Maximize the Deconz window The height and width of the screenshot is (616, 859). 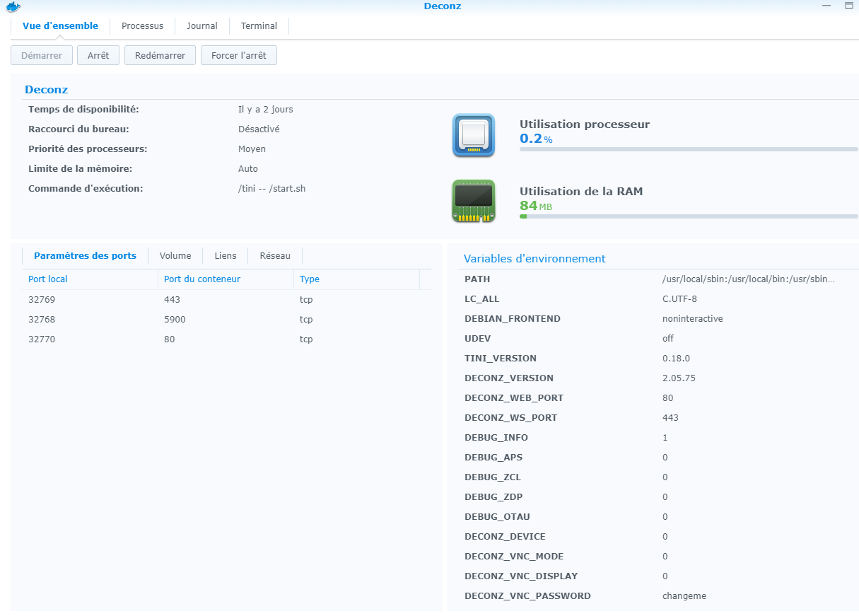849,6
